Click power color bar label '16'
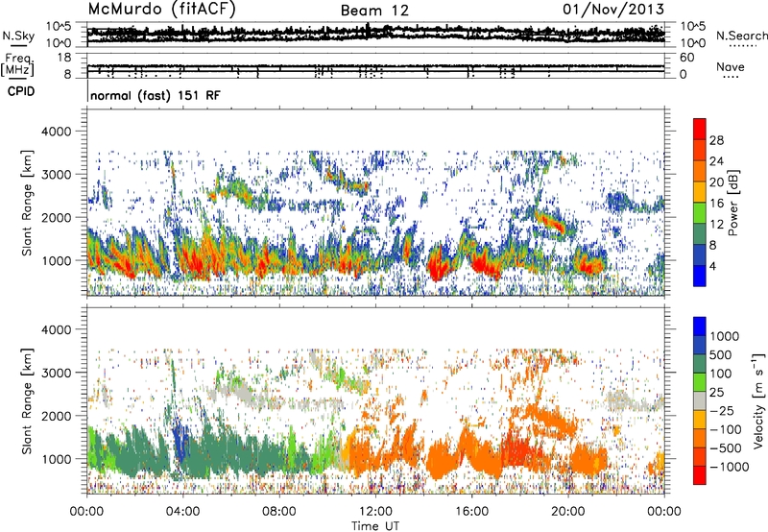 pyautogui.click(x=716, y=204)
